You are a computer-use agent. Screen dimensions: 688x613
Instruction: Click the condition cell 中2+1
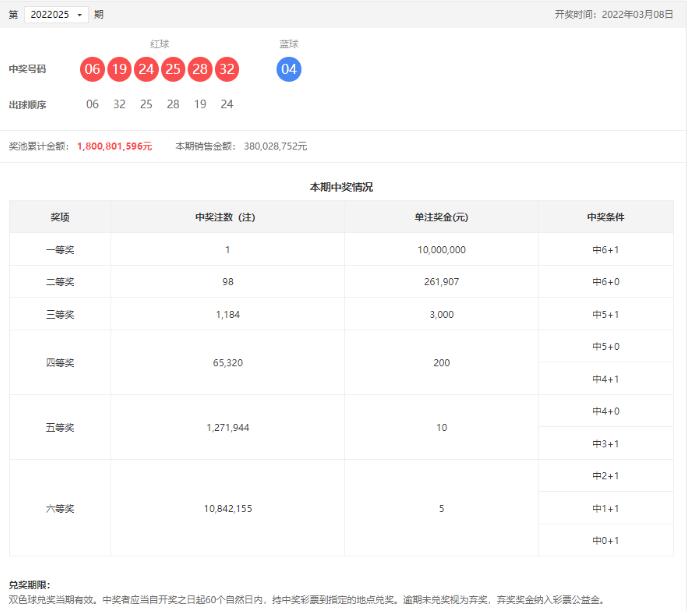(x=606, y=476)
